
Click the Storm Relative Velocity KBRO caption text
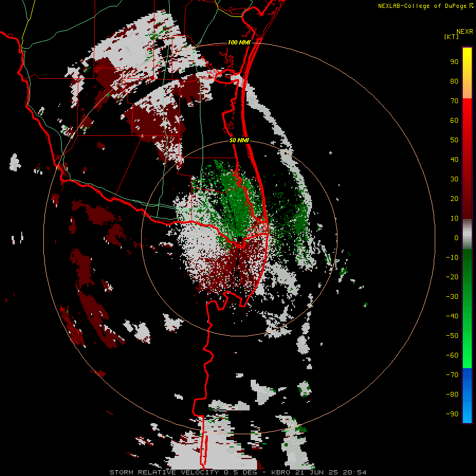pos(237,472)
